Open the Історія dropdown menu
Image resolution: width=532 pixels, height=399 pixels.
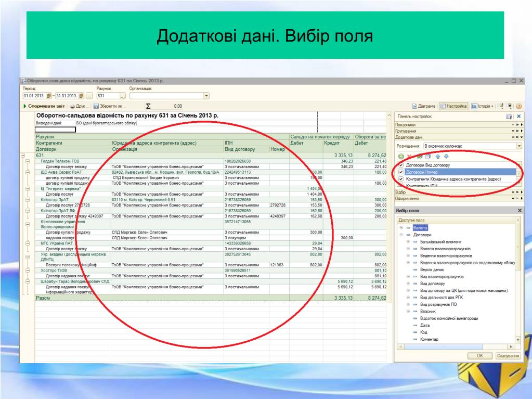tap(482, 106)
